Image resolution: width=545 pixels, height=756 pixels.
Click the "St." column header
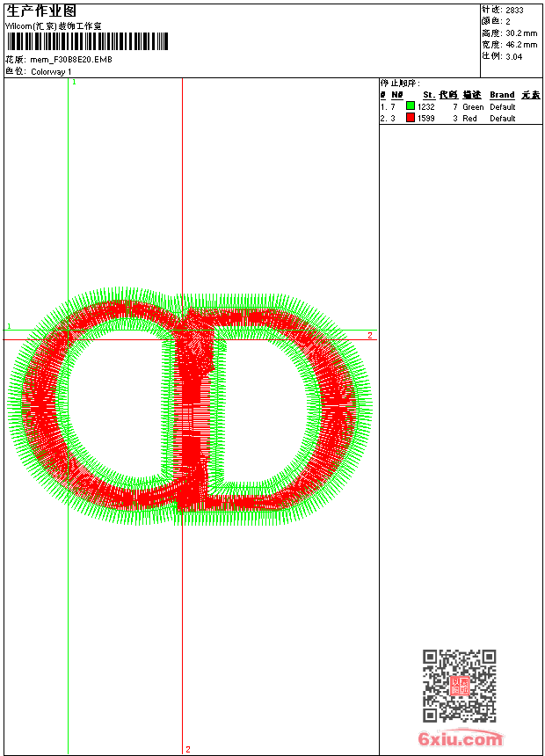click(x=429, y=95)
